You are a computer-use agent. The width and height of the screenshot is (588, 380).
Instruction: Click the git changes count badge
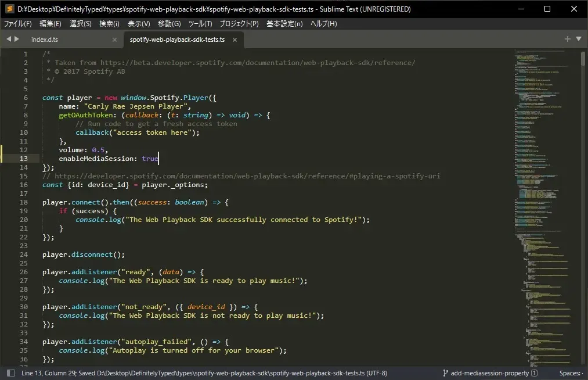(535, 373)
